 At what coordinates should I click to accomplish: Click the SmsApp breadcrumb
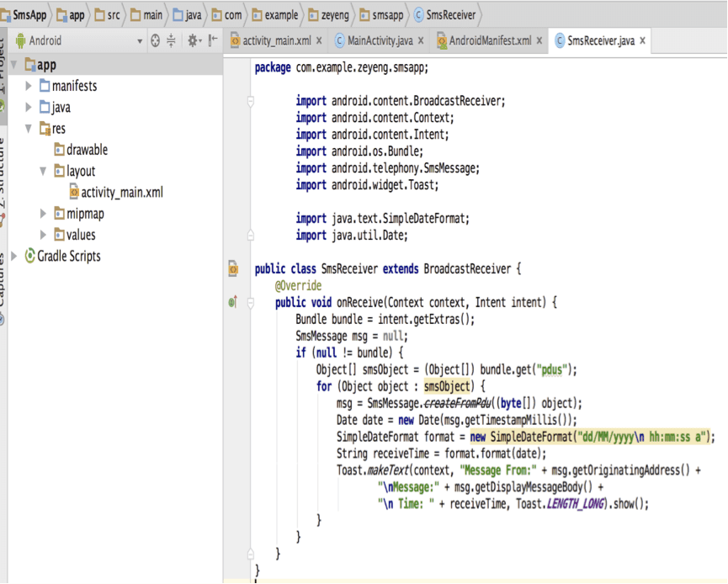click(29, 14)
